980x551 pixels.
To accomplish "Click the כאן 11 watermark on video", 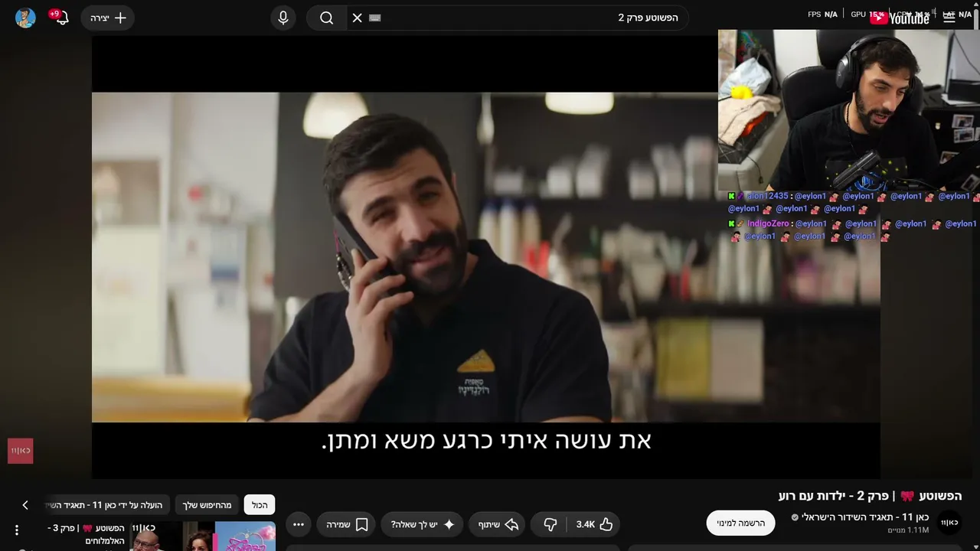I will (x=21, y=451).
